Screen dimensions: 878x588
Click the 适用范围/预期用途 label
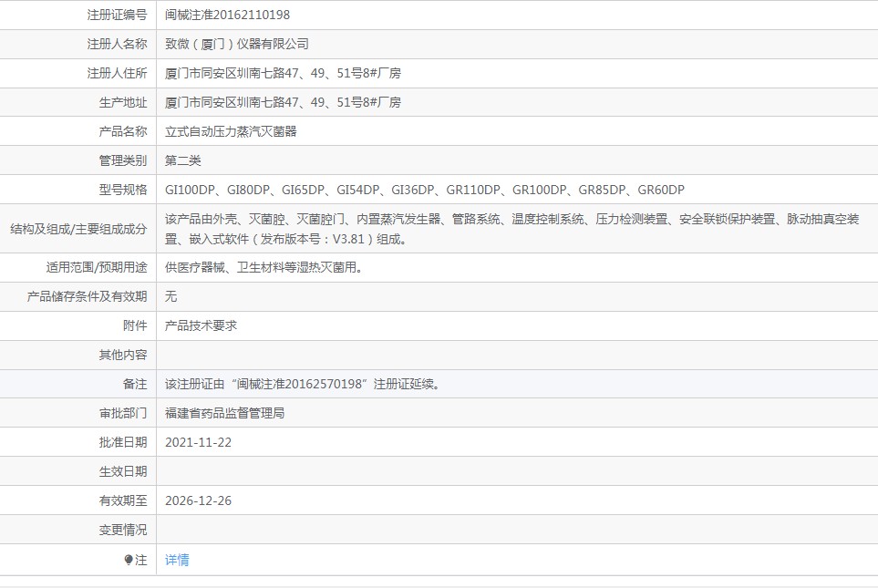pyautogui.click(x=97, y=267)
